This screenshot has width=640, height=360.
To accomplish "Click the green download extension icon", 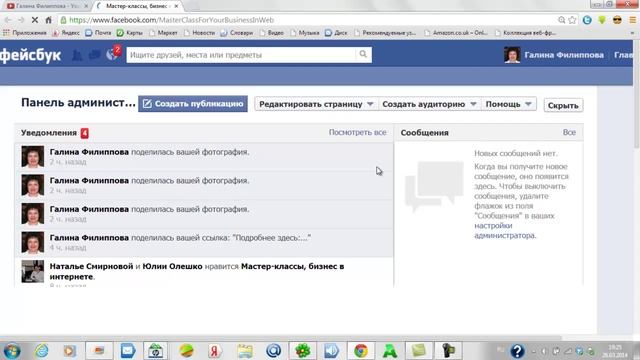I will [x=602, y=20].
